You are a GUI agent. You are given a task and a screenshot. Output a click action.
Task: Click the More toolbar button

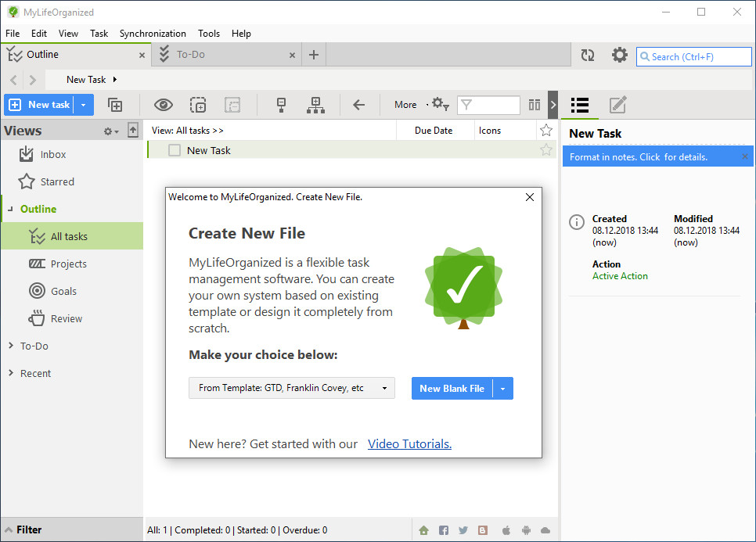click(x=405, y=105)
